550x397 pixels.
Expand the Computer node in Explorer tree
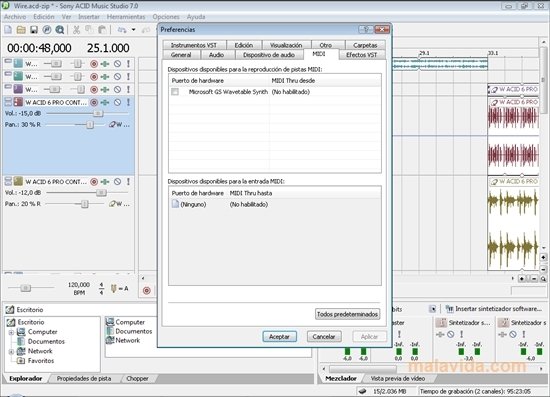(x=11, y=332)
